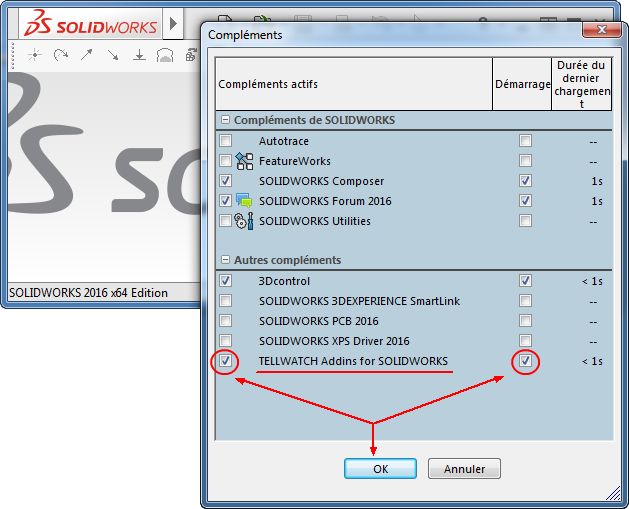Click the up-right diagonal arrow toolbar icon

click(x=87, y=55)
